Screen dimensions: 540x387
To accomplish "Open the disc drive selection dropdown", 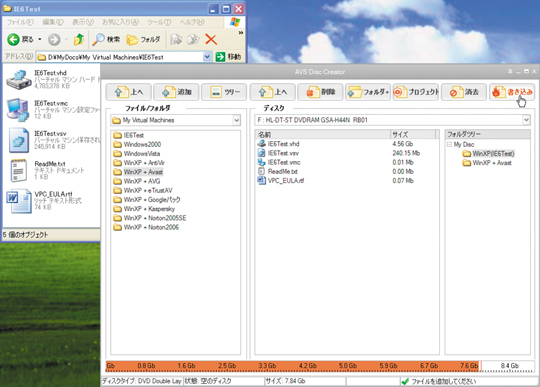I will (526, 120).
